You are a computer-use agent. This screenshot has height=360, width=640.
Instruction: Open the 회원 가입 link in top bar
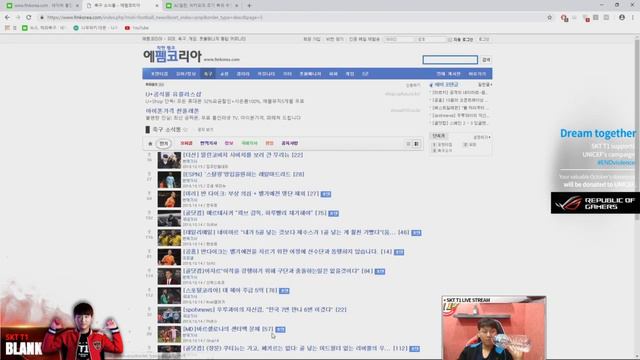click(x=311, y=40)
